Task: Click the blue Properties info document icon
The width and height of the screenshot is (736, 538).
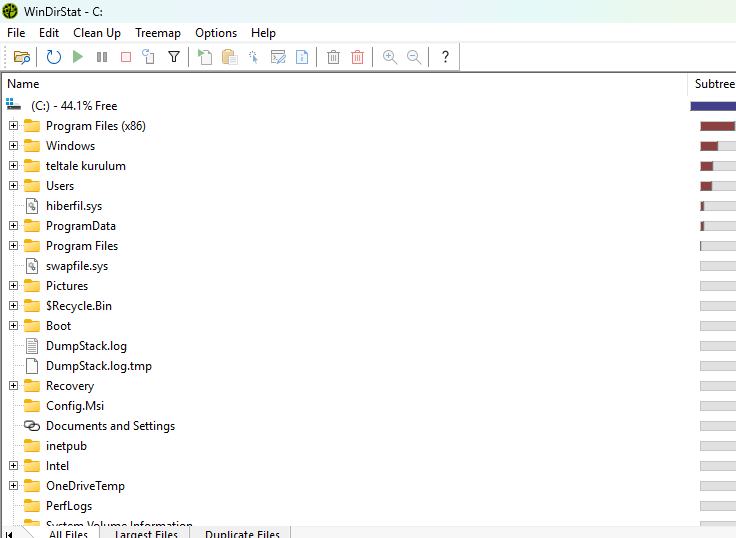Action: tap(302, 57)
